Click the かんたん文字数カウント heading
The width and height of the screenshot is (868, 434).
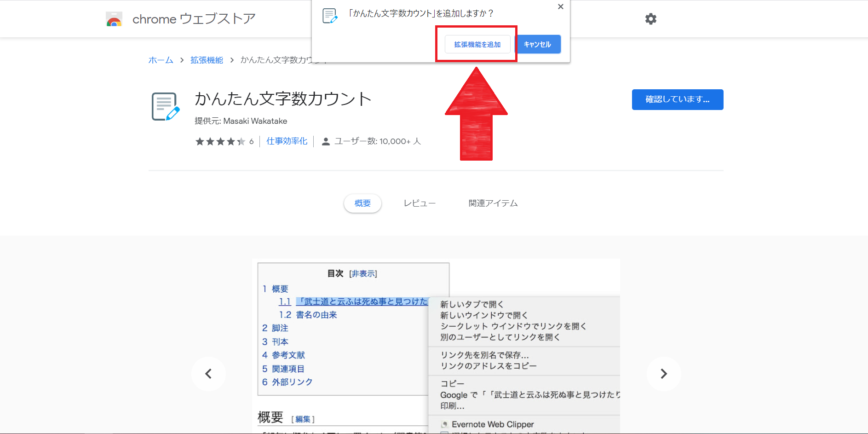click(x=283, y=99)
